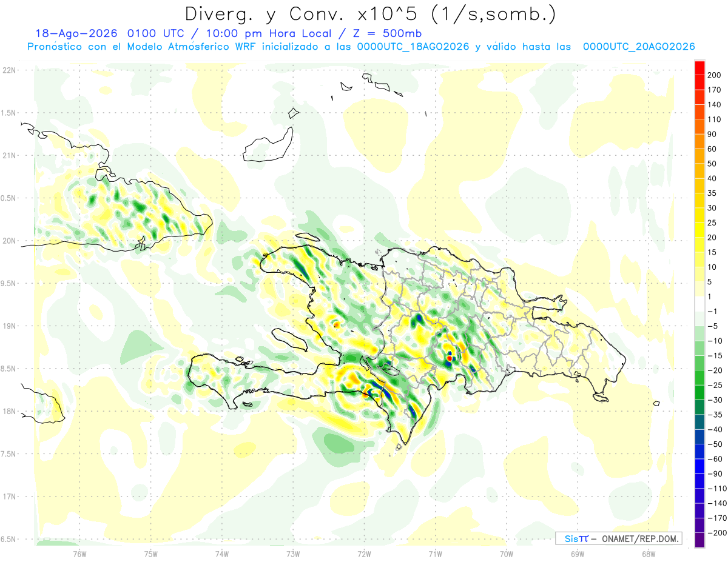The height and width of the screenshot is (562, 728).
Task: Click the positive 15 color scale label
Action: coord(713,253)
